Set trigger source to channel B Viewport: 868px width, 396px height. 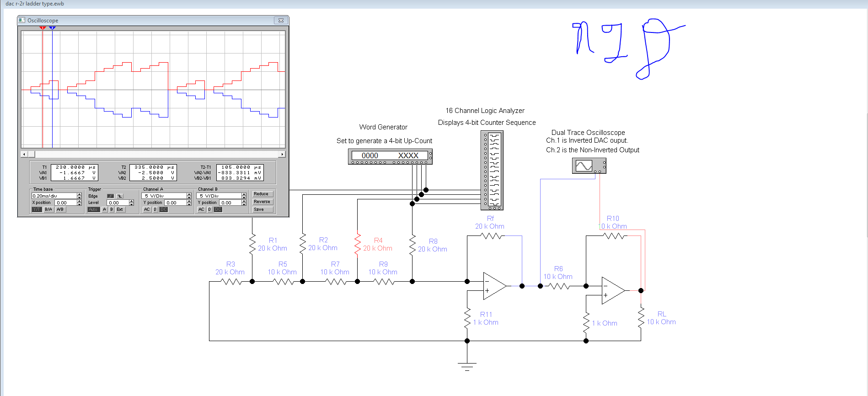point(112,209)
